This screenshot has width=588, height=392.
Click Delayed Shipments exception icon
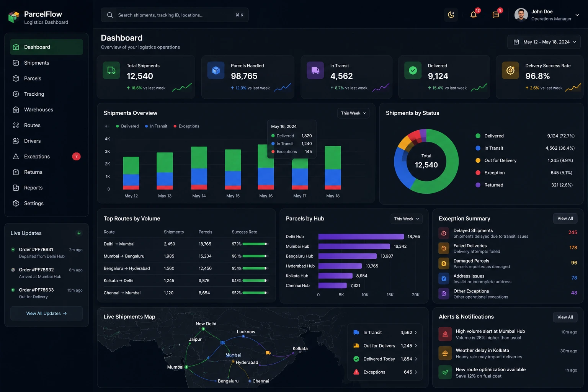click(444, 233)
